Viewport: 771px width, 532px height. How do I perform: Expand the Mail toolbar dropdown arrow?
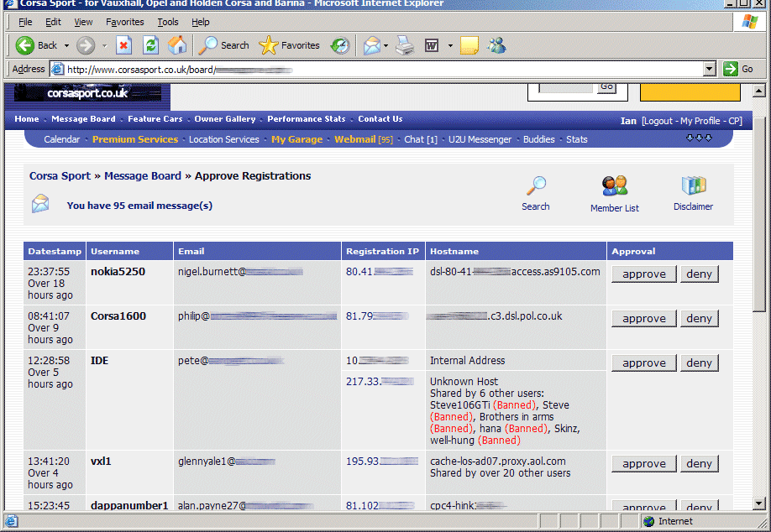click(x=385, y=45)
